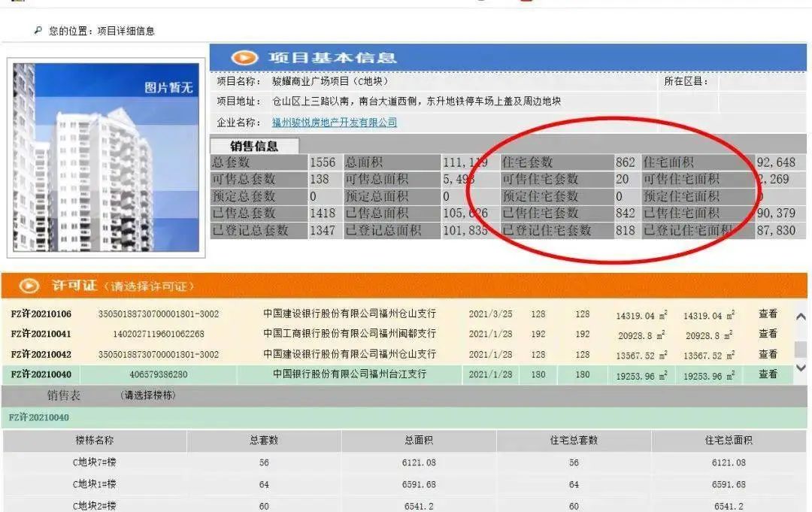
Task: Click the permit list scroll down arrow
Action: point(801,368)
